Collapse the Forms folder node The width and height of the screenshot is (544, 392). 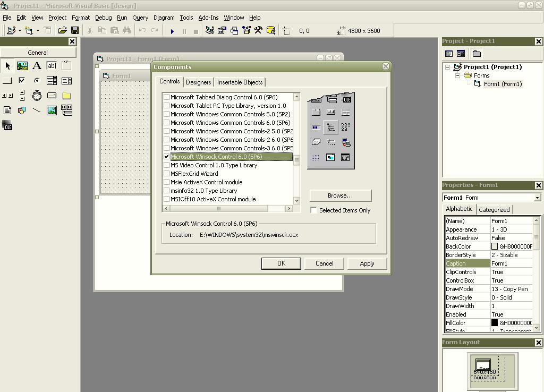[457, 75]
